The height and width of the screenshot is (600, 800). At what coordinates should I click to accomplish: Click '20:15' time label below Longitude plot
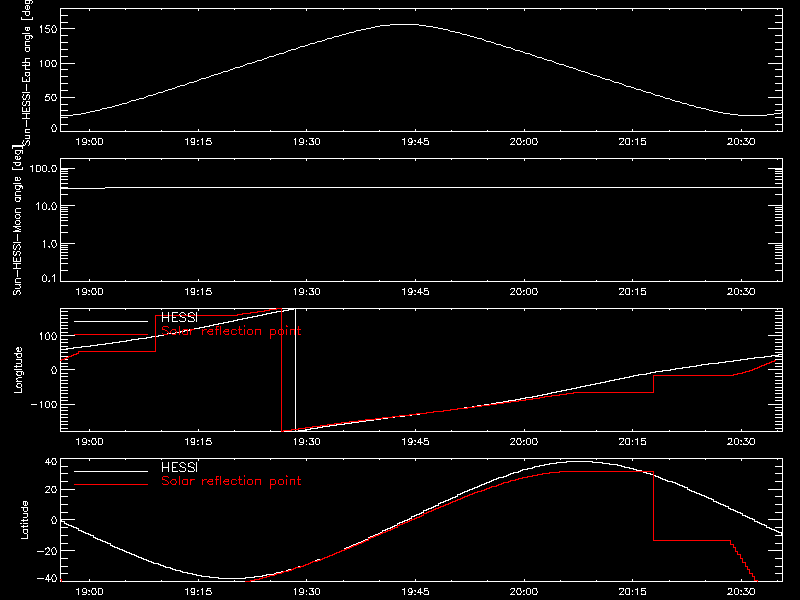click(x=632, y=442)
